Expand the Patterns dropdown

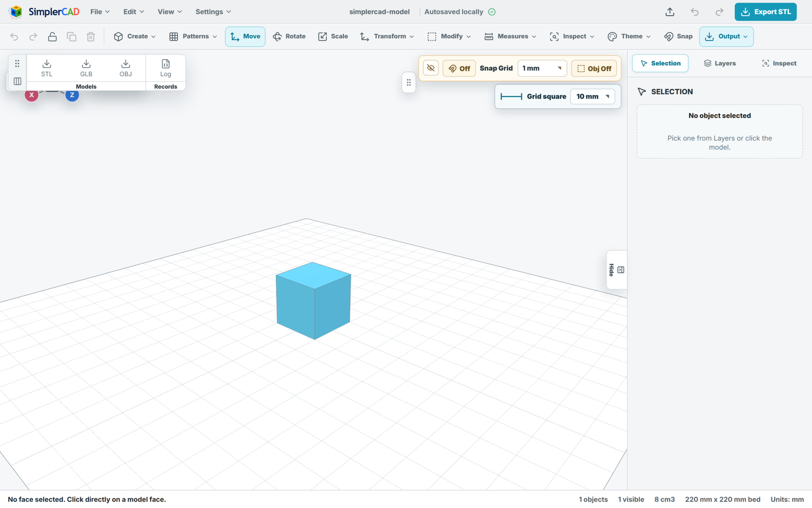click(193, 37)
